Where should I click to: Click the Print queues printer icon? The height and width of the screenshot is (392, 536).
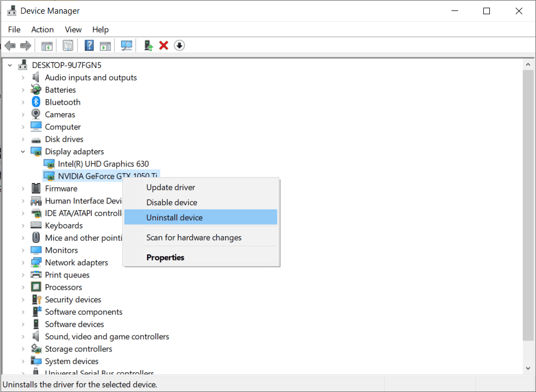click(36, 275)
